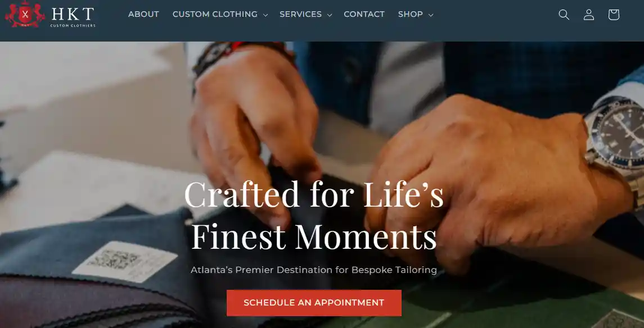
Task: Expand the Shop dropdown chevron
Action: [x=430, y=15]
